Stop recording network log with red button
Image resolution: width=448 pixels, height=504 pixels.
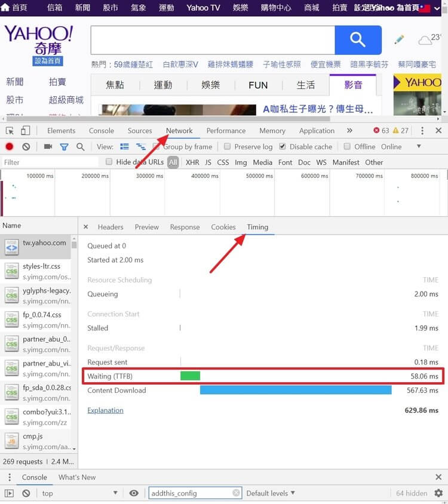click(10, 146)
